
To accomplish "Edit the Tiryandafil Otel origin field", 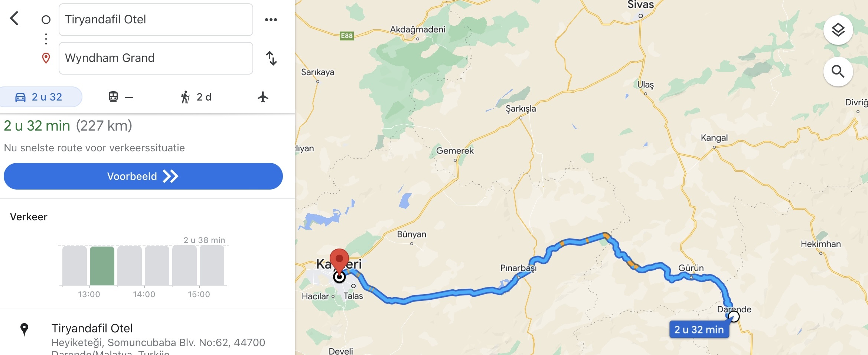I will click(x=156, y=20).
